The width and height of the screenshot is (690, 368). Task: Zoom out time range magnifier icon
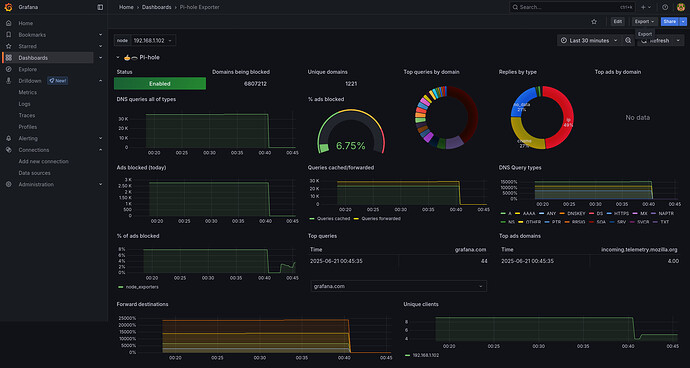(x=628, y=40)
